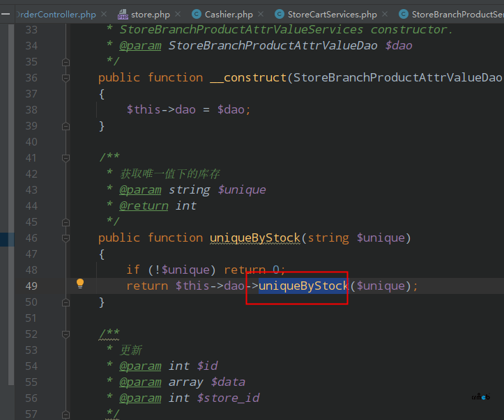Collapse the fold marker at line 45
This screenshot has height=420, width=504.
[x=66, y=222]
